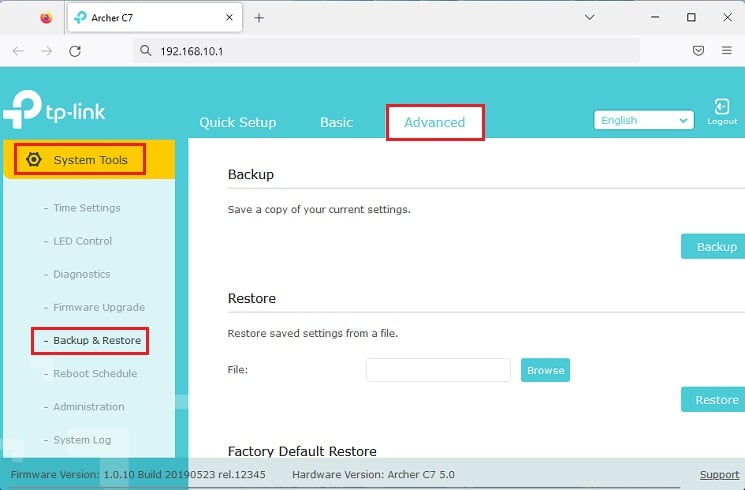745x490 pixels.
Task: Select the Archer C7 tab
Action: 155,18
